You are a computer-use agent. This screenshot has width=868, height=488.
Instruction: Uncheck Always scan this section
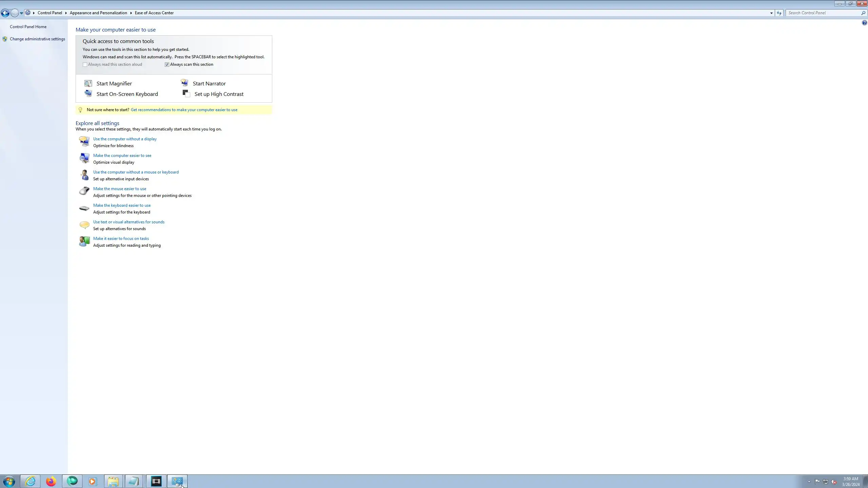(x=167, y=64)
